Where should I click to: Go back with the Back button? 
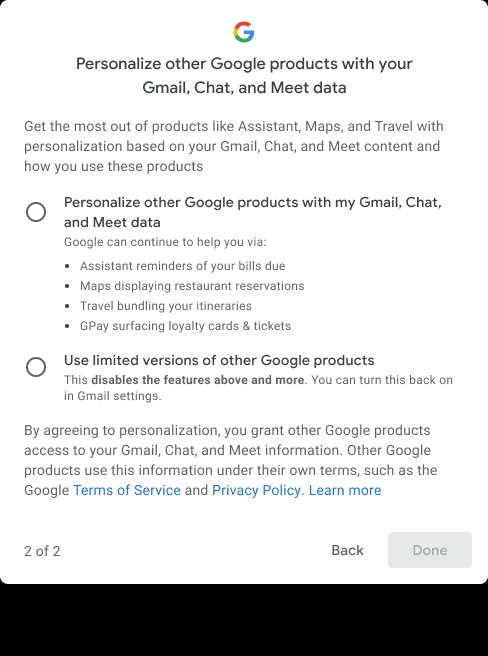(347, 550)
